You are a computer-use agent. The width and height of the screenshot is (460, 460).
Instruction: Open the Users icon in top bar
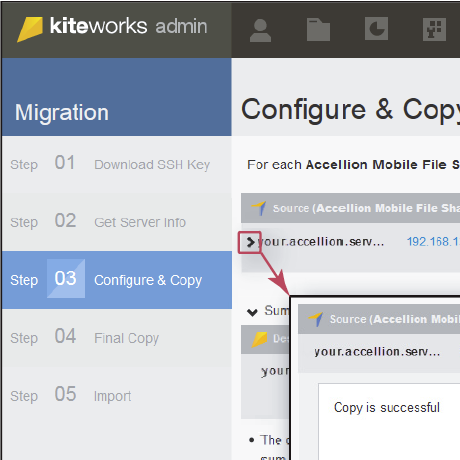(x=260, y=30)
